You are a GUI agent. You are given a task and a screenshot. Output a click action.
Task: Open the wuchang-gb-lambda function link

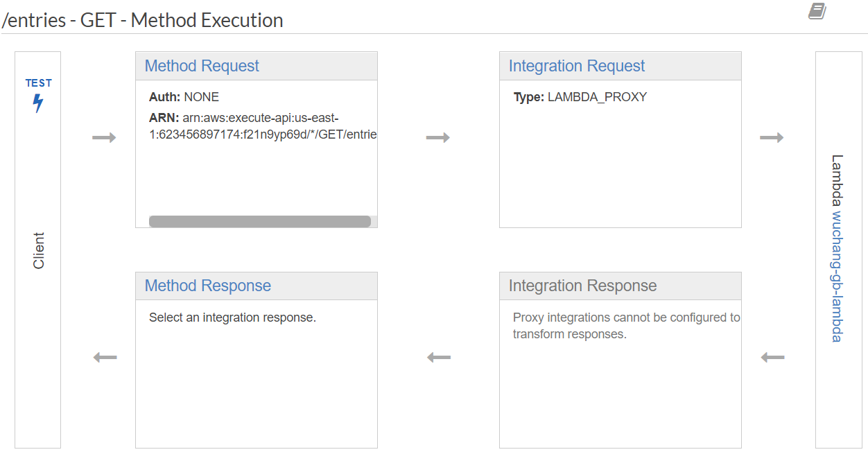click(x=837, y=276)
